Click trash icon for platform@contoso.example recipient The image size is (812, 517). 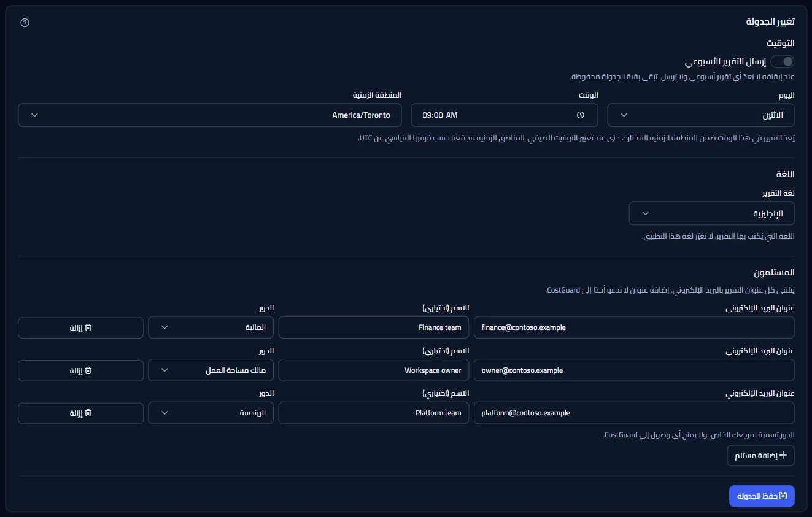coord(88,413)
